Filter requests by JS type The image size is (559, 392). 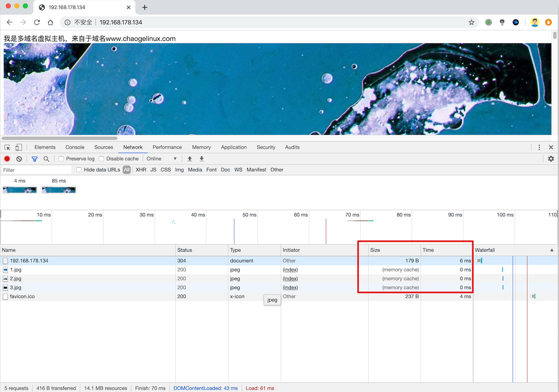153,170
